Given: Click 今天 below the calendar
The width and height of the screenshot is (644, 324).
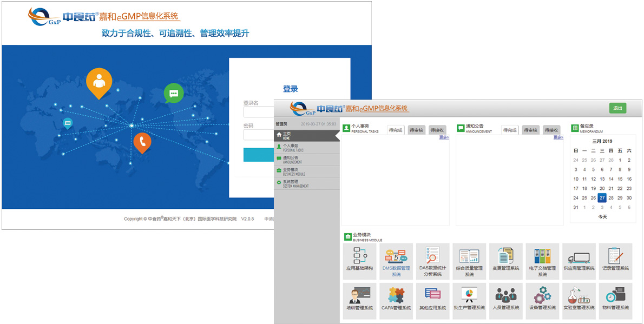Looking at the screenshot, I should tap(602, 216).
